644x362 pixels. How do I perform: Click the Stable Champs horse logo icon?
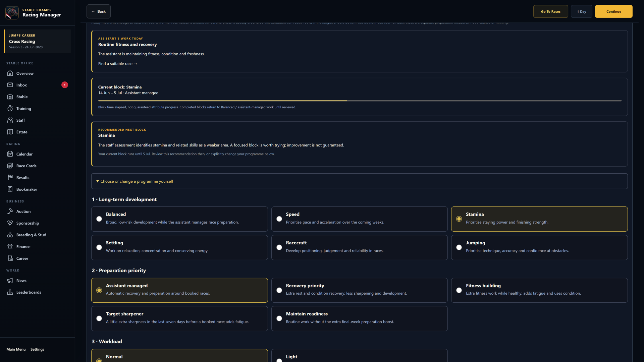click(x=12, y=12)
